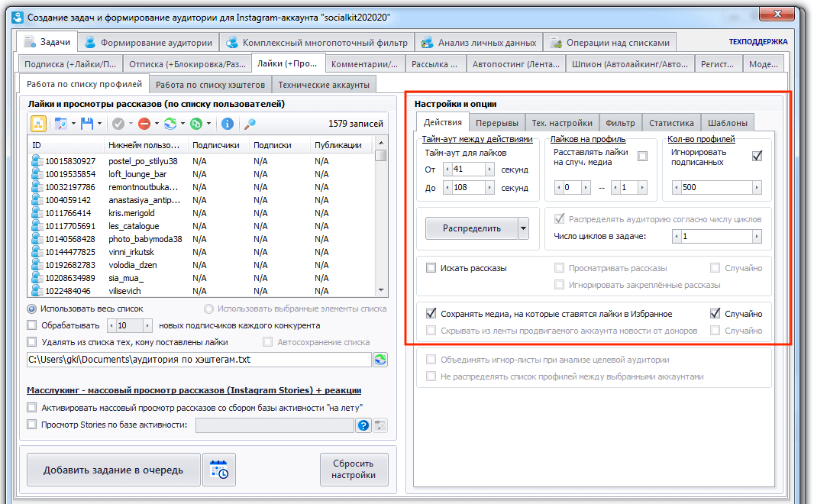Click the ТЕХПОДДЕРЖКА link
814x504 pixels.
point(758,41)
